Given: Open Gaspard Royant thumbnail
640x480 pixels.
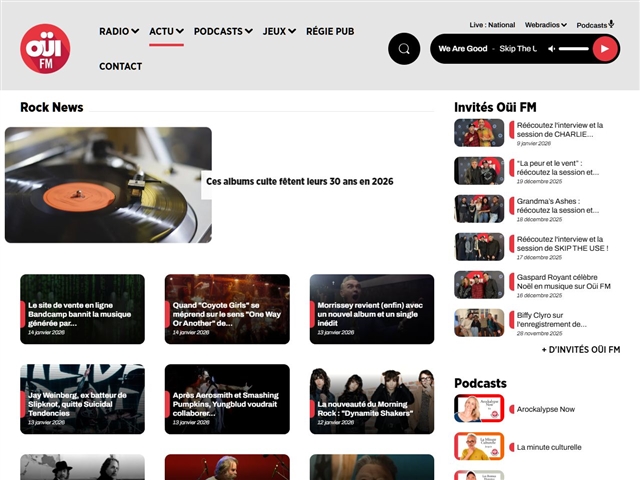Looking at the screenshot, I should pos(479,284).
